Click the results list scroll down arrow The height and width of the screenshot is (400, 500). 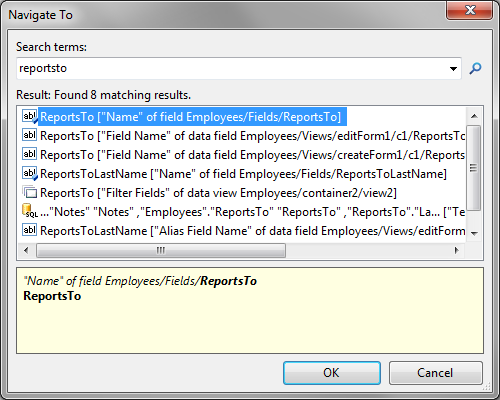tap(474, 234)
